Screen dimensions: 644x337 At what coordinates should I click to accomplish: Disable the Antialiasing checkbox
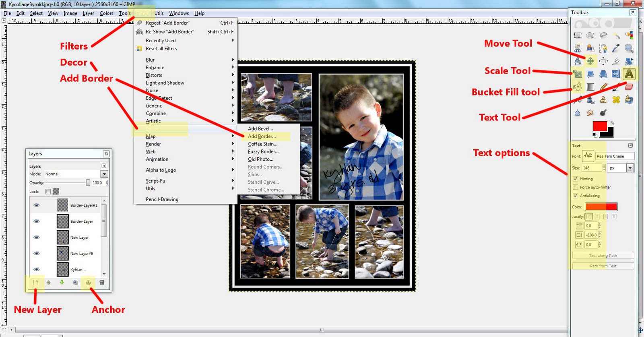click(x=576, y=196)
